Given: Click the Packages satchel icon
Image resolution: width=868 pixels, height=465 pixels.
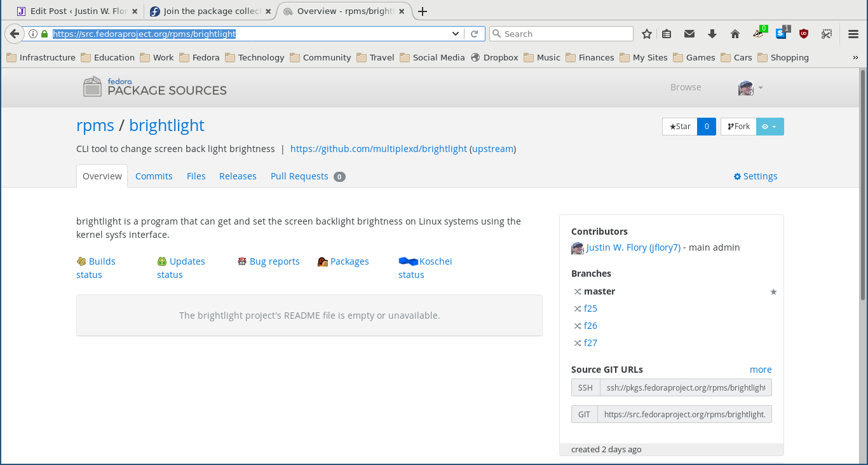Looking at the screenshot, I should pos(323,261).
